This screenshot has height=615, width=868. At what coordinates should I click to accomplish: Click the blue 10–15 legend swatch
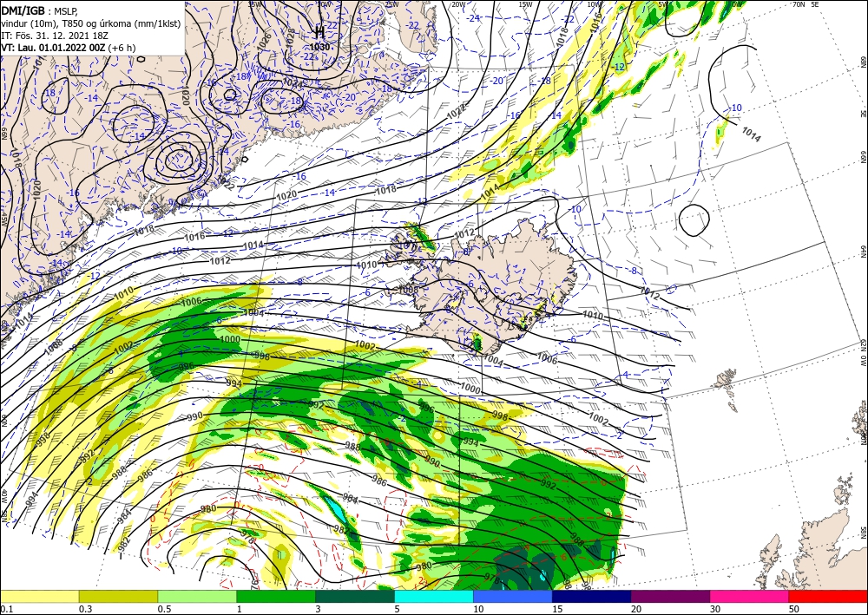coord(513,596)
